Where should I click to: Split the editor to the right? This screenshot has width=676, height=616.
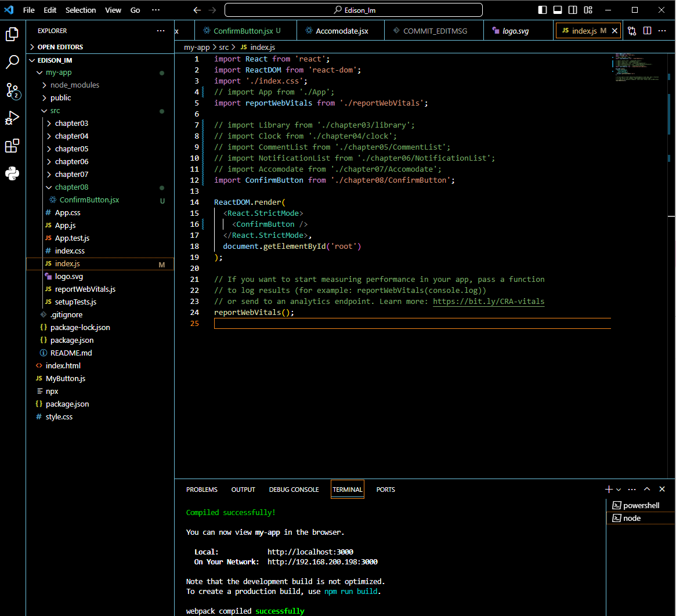647,31
